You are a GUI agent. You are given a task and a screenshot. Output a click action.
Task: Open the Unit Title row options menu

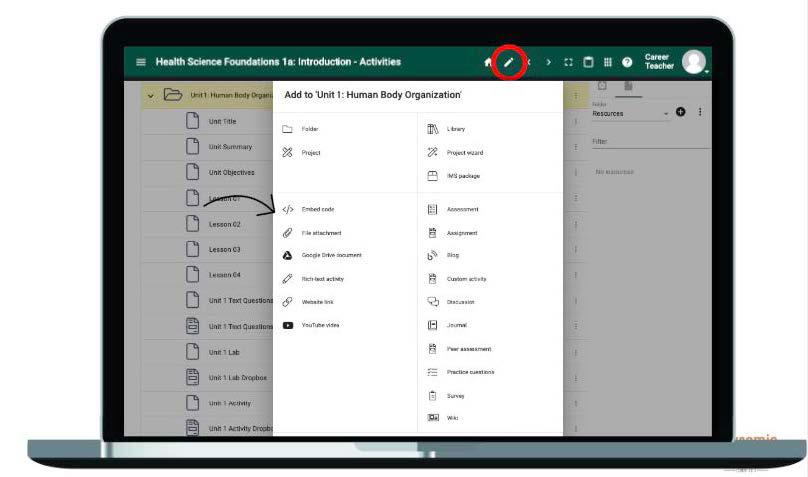coord(576,122)
